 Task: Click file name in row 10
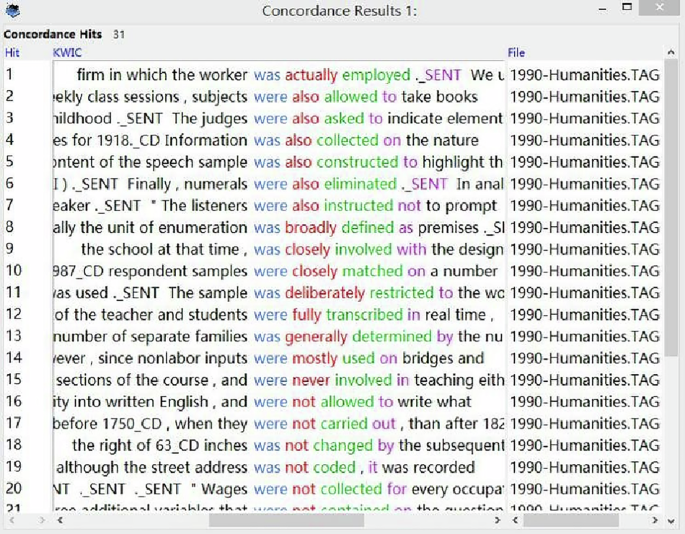[585, 271]
